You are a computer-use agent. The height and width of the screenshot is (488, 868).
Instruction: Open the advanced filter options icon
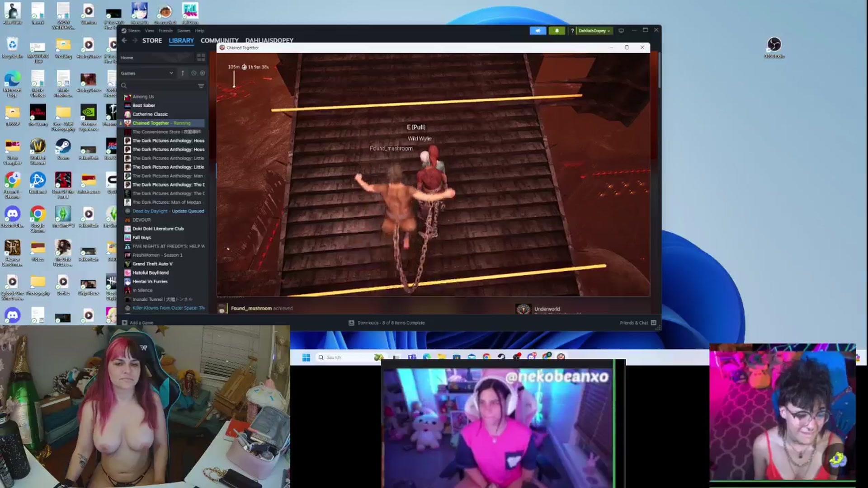click(201, 86)
